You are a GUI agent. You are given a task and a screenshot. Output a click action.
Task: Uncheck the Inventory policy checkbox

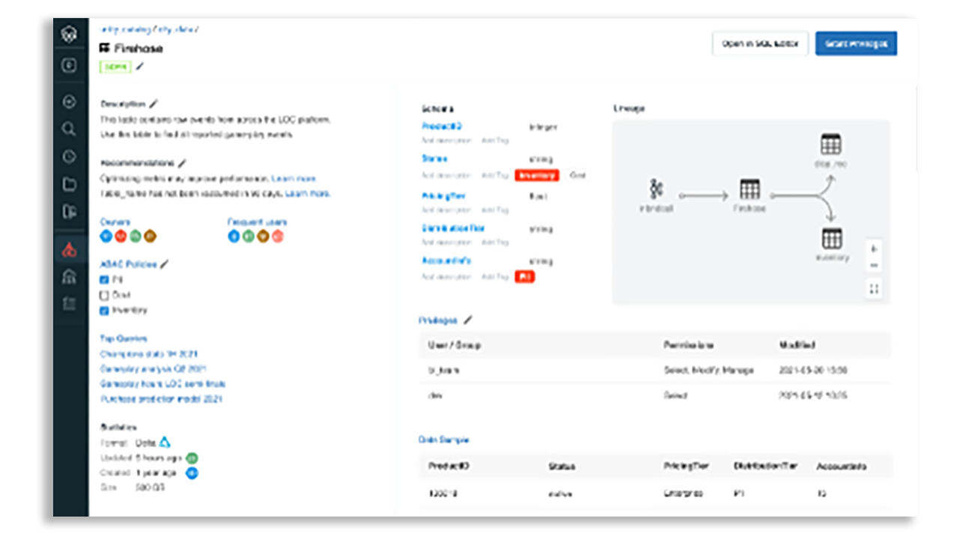[x=105, y=310]
